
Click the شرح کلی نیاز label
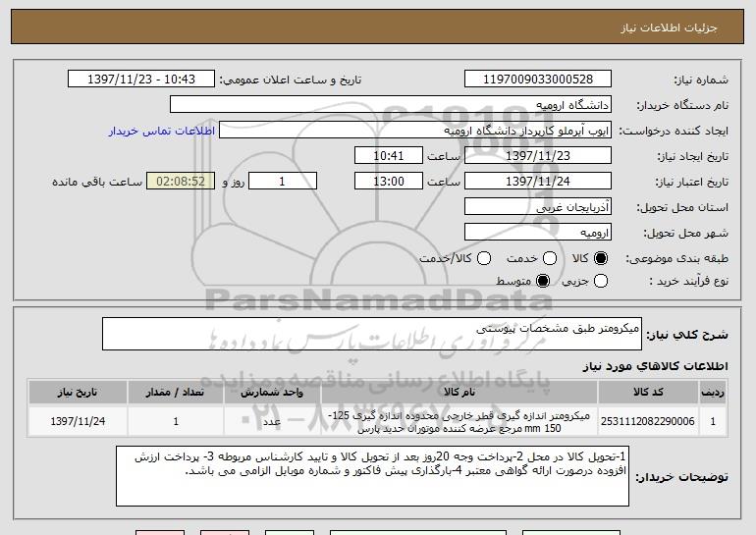pos(687,335)
